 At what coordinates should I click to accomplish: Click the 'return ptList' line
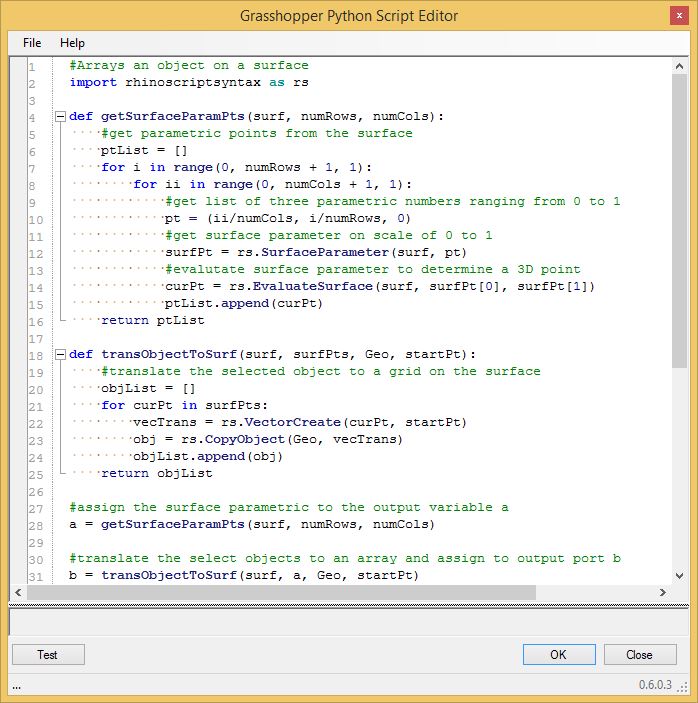(x=152, y=321)
